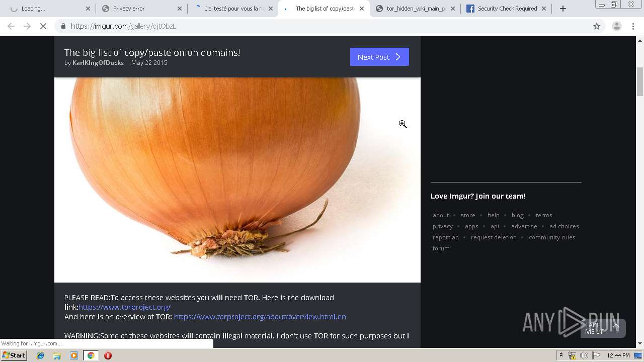Open Love Imgur? Join our team link
This screenshot has height=362, width=644.
pyautogui.click(x=478, y=196)
